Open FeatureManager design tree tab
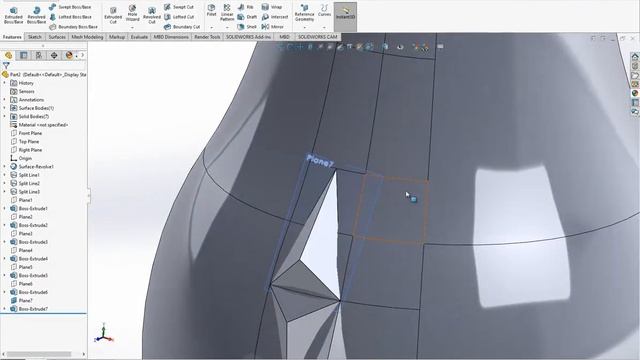 pos(9,55)
